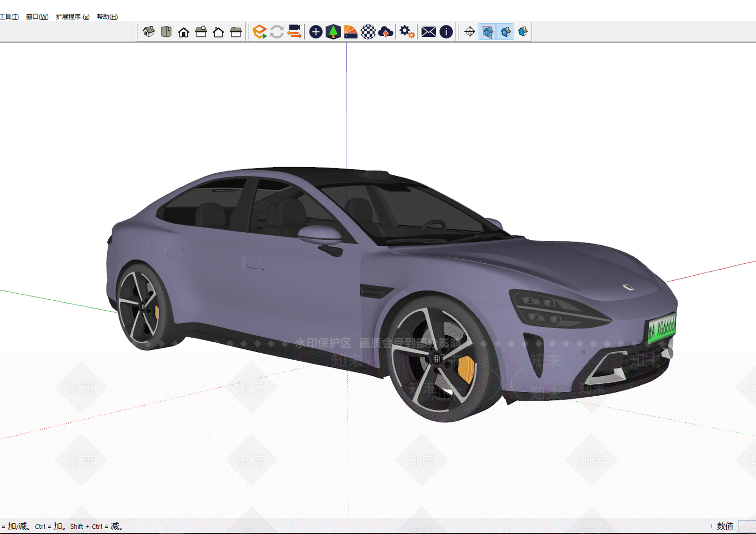Image resolution: width=756 pixels, height=534 pixels.
Task: Click the orange play render icon
Action: point(259,32)
